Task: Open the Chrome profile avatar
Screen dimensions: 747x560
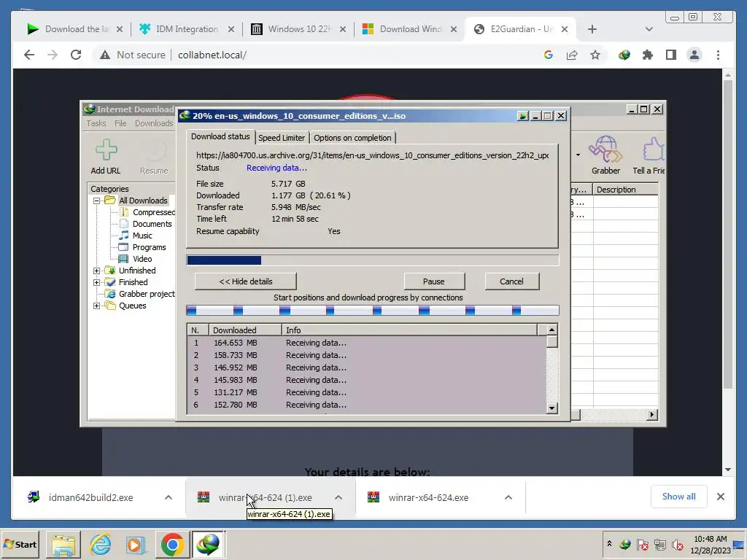Action: [x=694, y=55]
